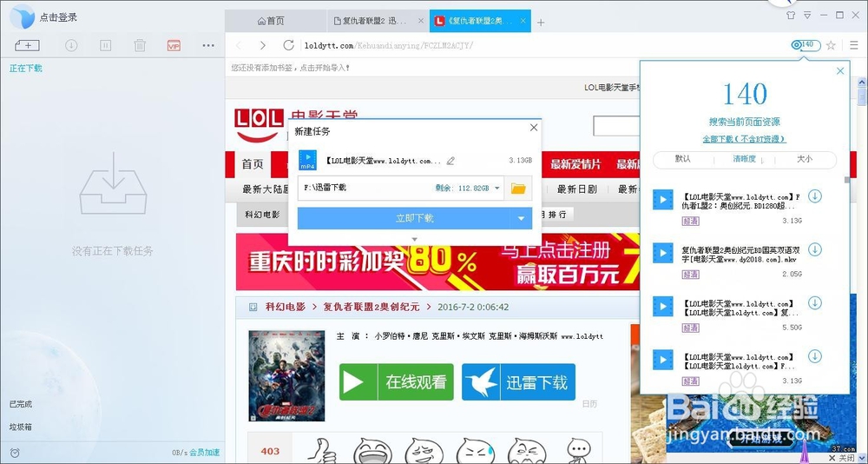868x464 pixels.
Task: Open the more options ellipsis icon
Action: click(x=208, y=45)
